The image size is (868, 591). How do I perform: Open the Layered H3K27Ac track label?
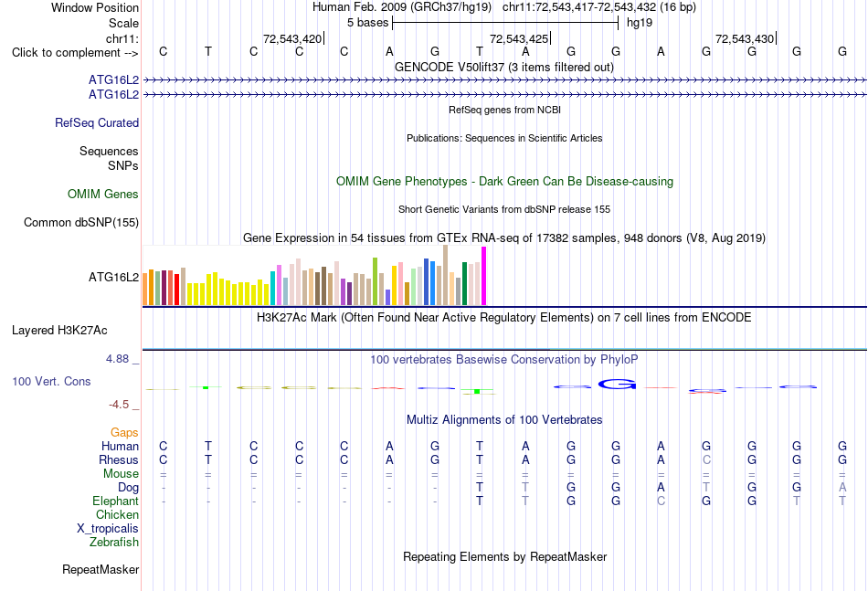point(59,331)
